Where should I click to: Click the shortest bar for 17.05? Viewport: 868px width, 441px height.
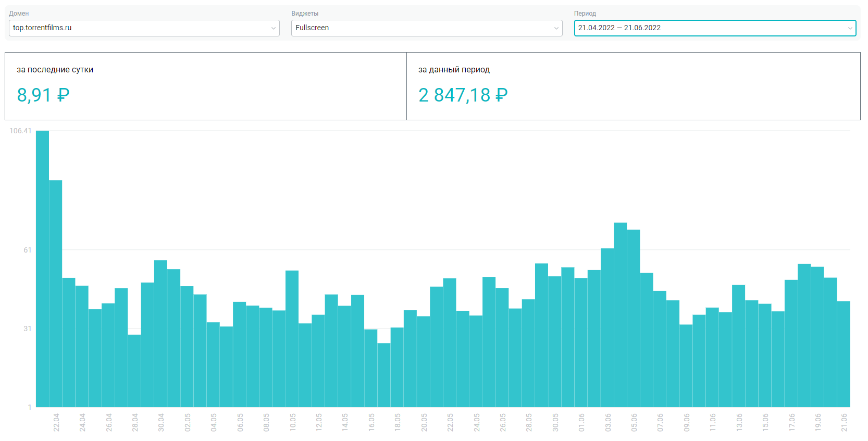[x=384, y=375]
